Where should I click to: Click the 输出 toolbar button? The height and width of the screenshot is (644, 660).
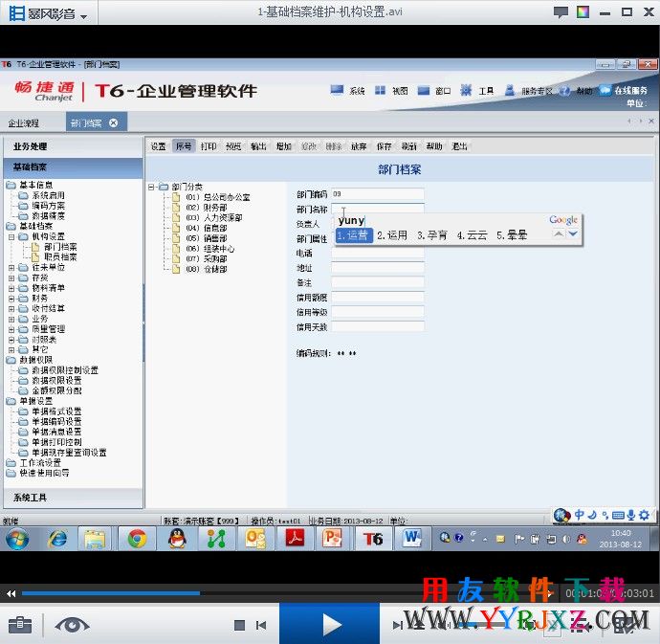pyautogui.click(x=258, y=146)
